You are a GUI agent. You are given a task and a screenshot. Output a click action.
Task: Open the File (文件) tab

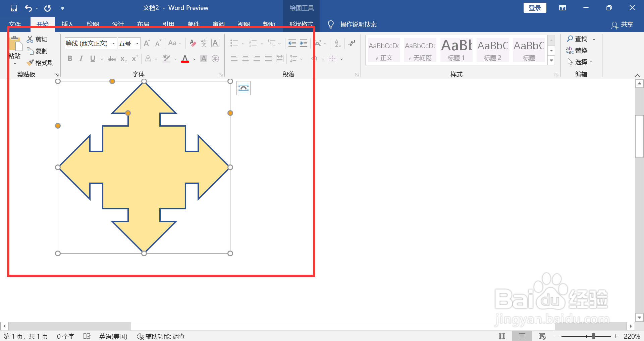click(x=15, y=24)
